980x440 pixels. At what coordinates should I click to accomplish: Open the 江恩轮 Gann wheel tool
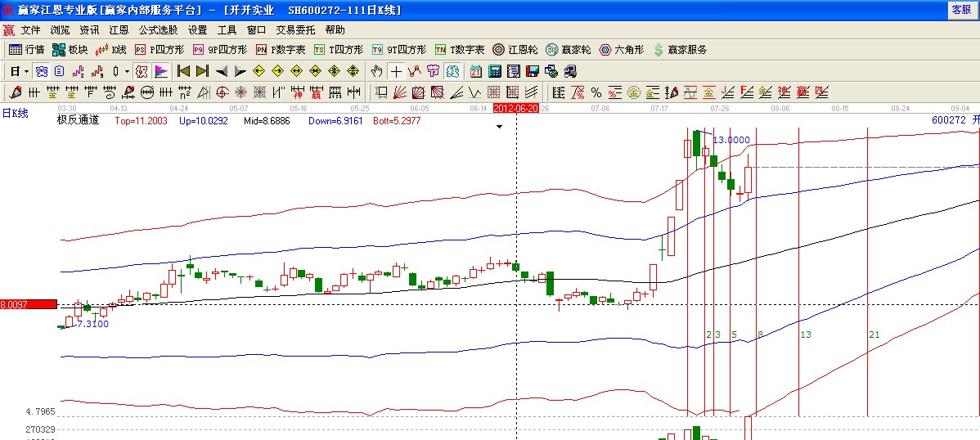pyautogui.click(x=516, y=50)
